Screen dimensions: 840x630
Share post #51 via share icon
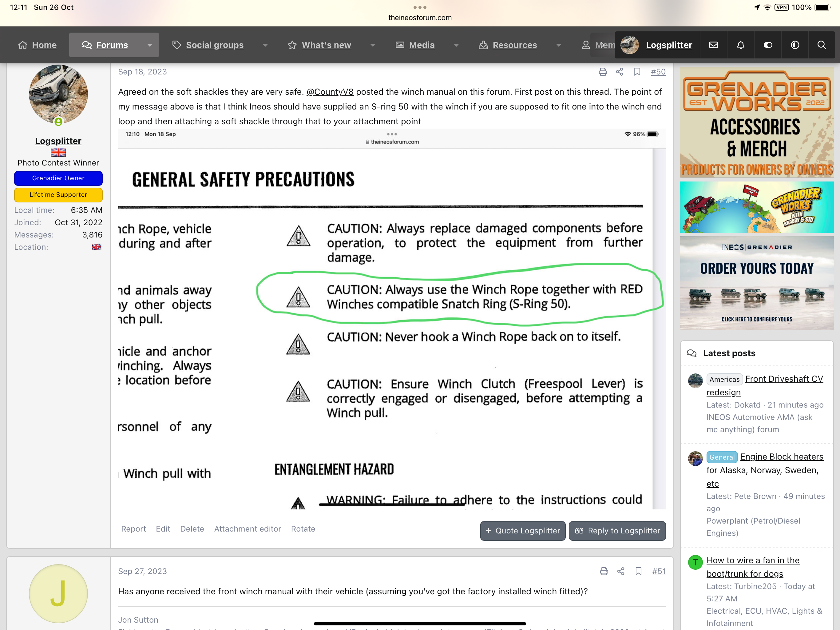620,571
